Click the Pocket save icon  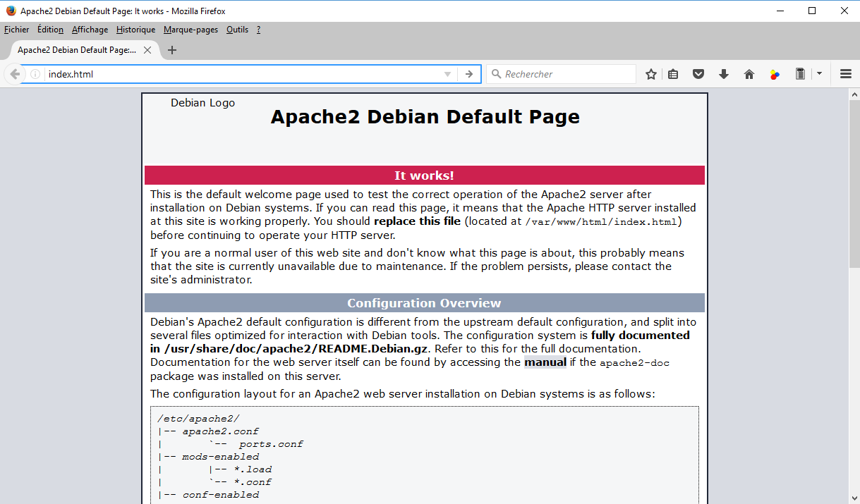click(x=698, y=74)
